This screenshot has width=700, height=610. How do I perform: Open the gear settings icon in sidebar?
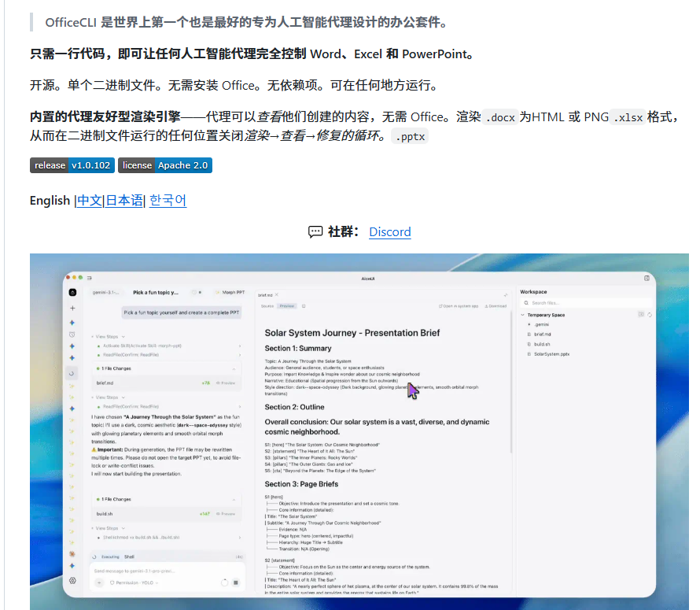pyautogui.click(x=72, y=581)
